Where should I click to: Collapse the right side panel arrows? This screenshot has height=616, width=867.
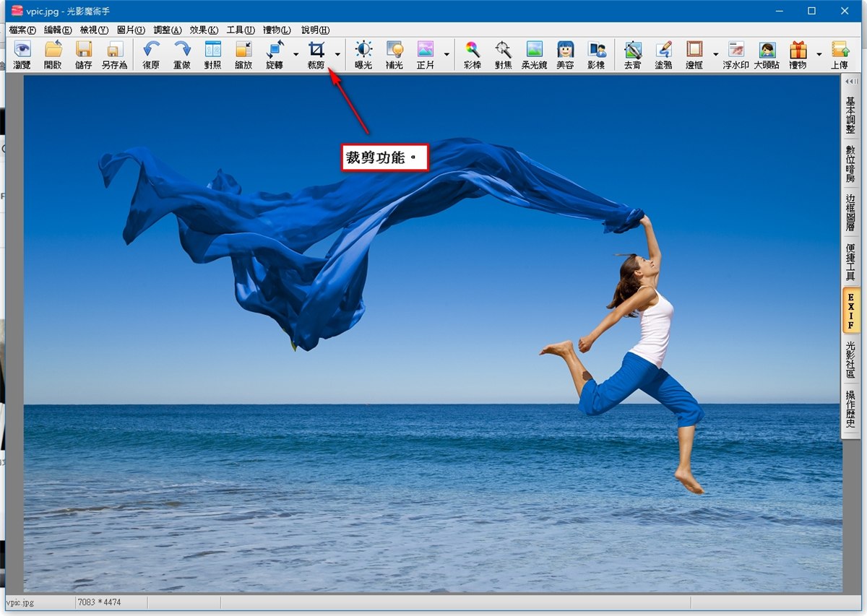[x=852, y=82]
